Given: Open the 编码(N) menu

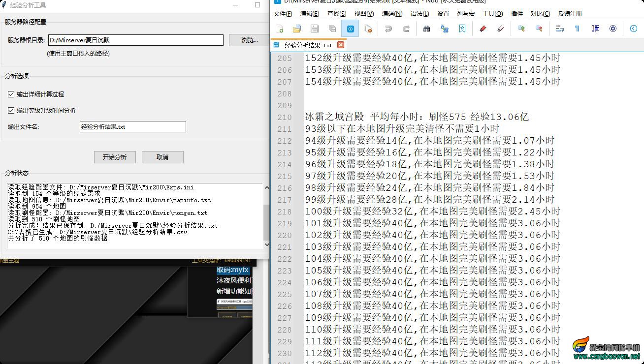Looking at the screenshot, I should point(392,13).
